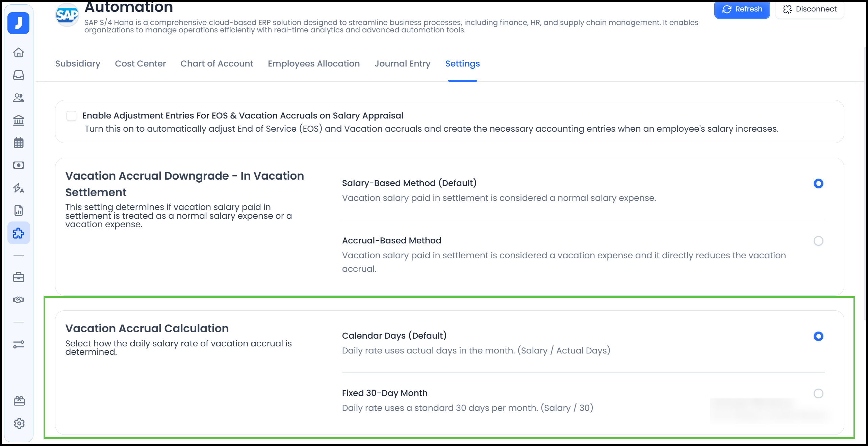
Task: Click the handshake sidebar icon
Action: [x=19, y=300]
